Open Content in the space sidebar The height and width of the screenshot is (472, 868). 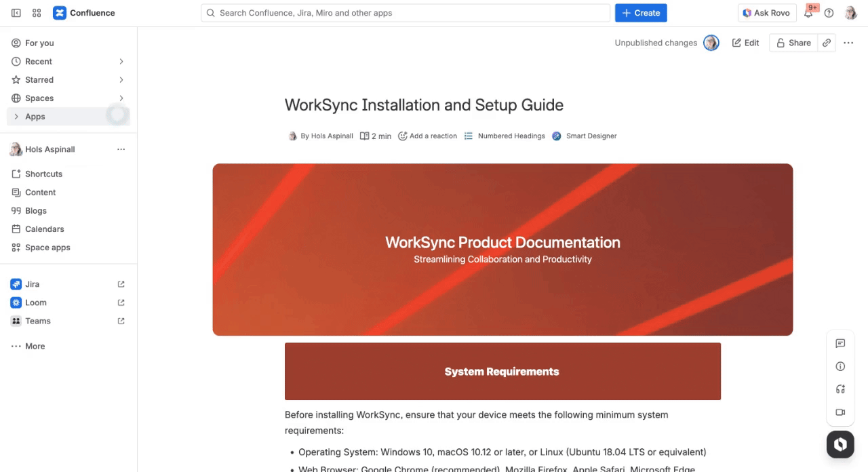click(x=68, y=192)
